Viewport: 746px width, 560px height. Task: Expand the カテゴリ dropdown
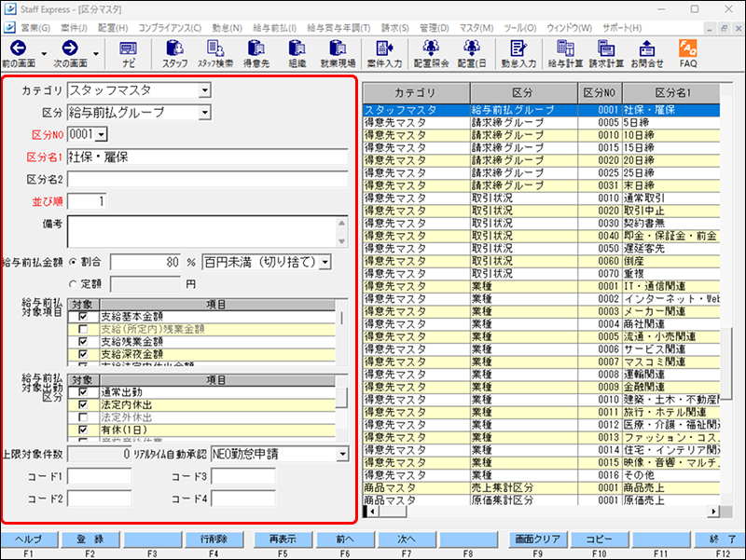tap(204, 89)
